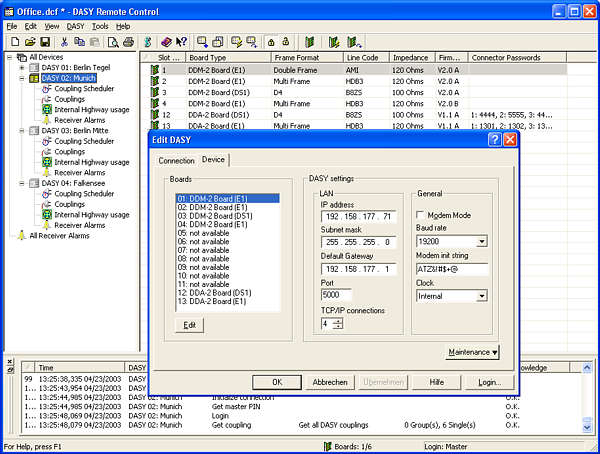
Task: Click the dialog's question mark help icon
Action: (x=494, y=140)
